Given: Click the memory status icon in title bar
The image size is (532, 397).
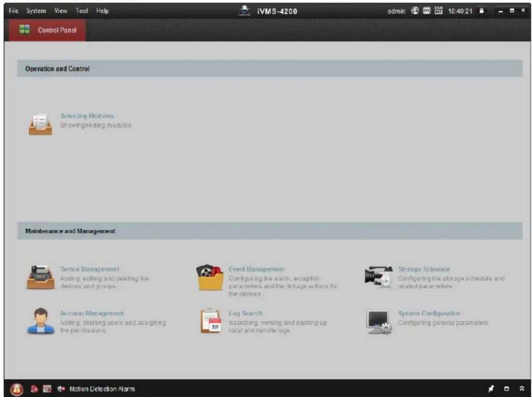Looking at the screenshot, I should point(438,11).
